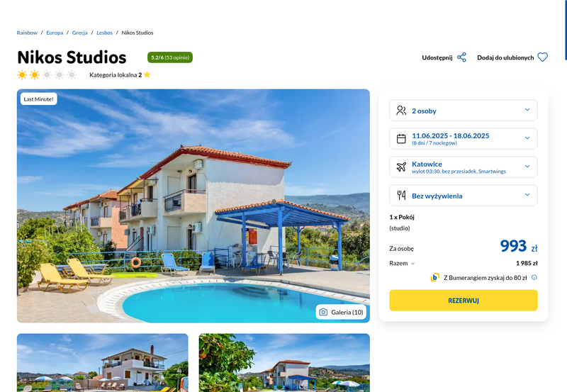
Task: Click the heart icon to add favorite
Action: coord(542,57)
